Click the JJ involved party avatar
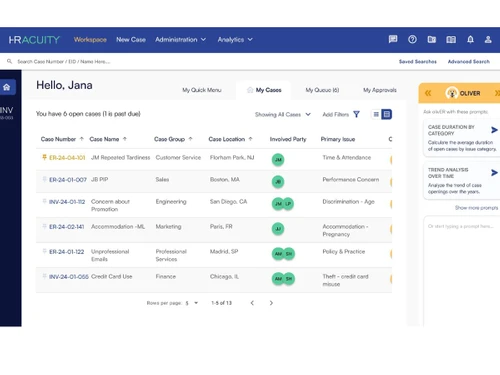This screenshot has height=375, width=500. point(278,229)
